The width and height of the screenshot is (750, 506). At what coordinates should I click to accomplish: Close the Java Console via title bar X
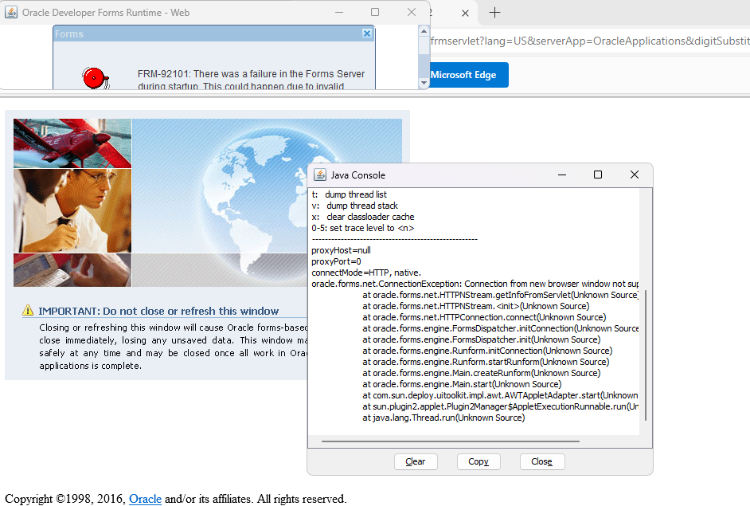634,175
